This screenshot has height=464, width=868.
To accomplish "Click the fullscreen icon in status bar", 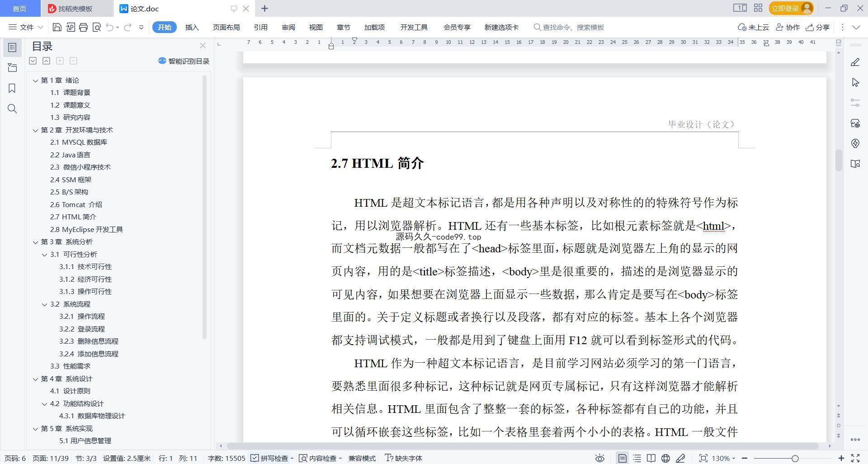I will pos(855,458).
